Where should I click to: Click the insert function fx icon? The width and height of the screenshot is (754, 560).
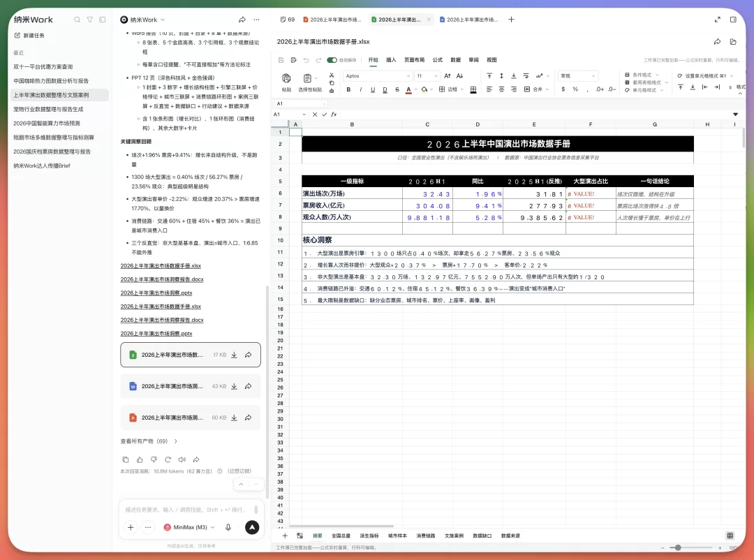[x=334, y=115]
